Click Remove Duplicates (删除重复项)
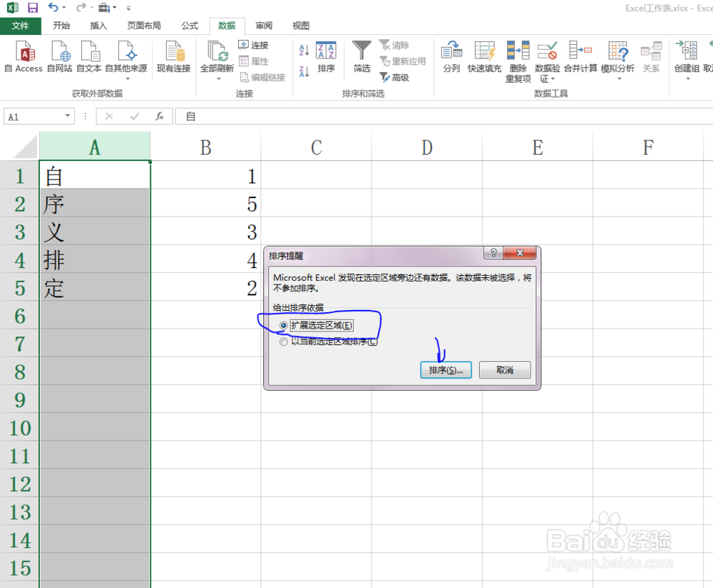 coord(518,61)
